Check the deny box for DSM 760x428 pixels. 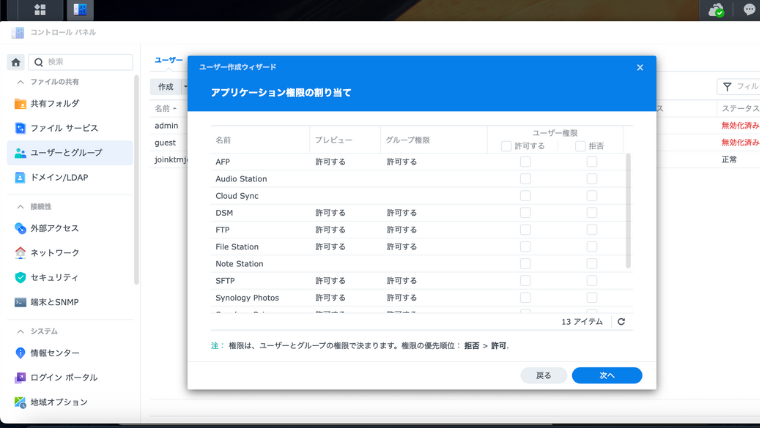[x=592, y=213]
